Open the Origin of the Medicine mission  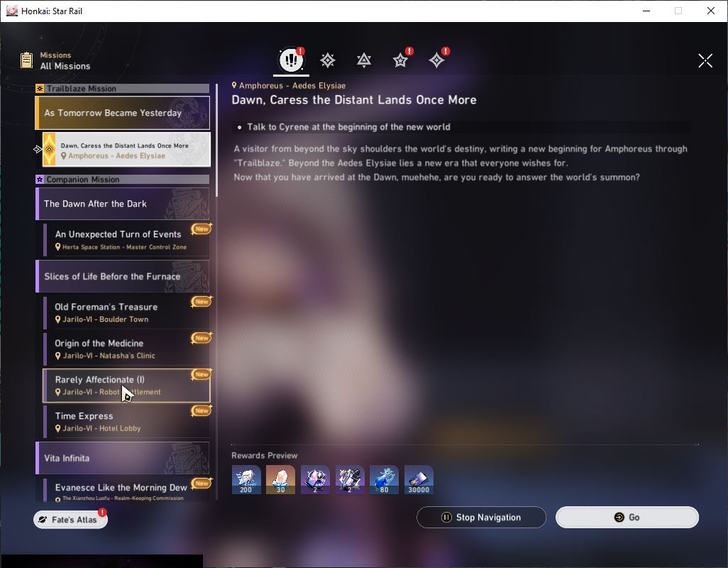126,349
